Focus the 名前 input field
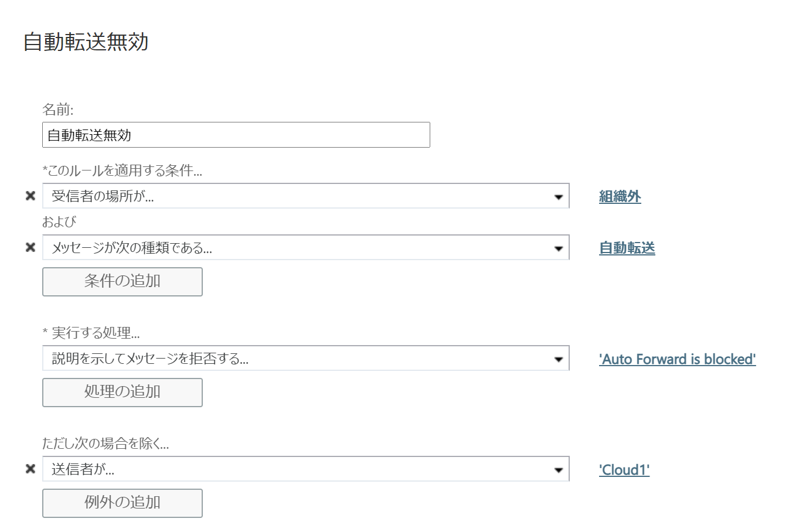 click(236, 135)
